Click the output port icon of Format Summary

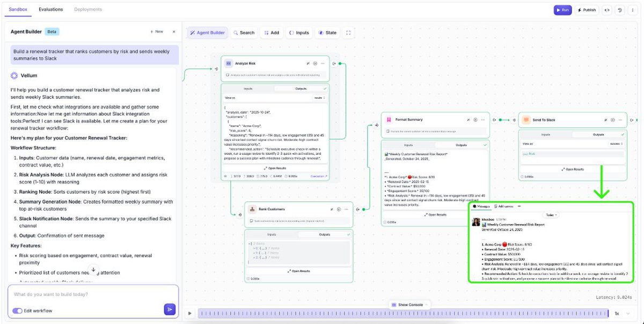494,119
